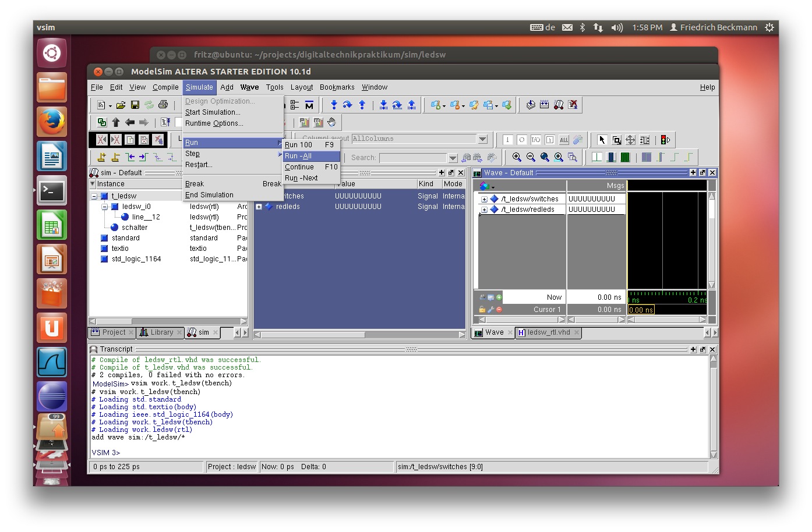
Task: Expand the redleds signal in Objects pane
Action: [259, 207]
